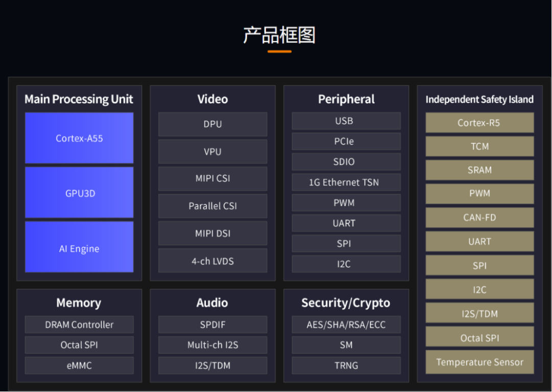This screenshot has height=392, width=552.
Task: Click the TCM block
Action: pyautogui.click(x=479, y=146)
